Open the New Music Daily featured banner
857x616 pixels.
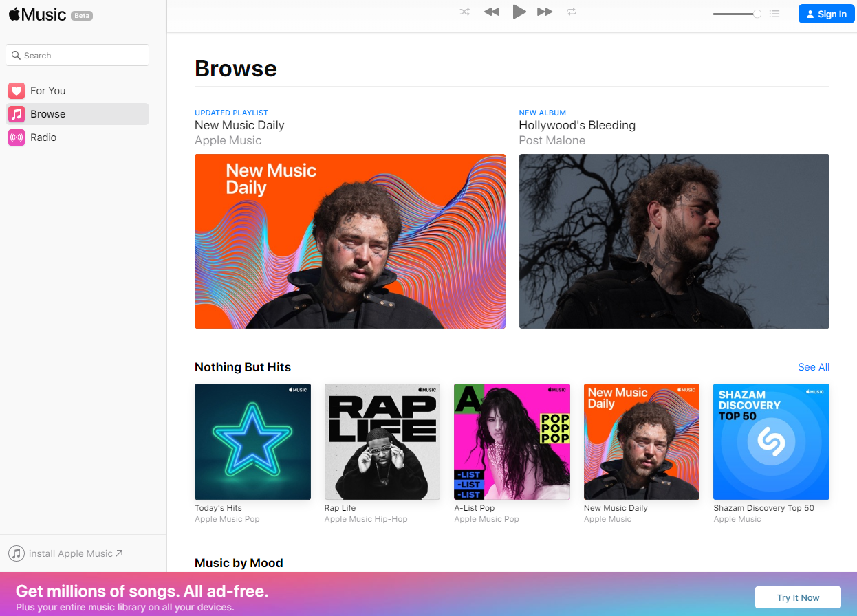pyautogui.click(x=350, y=241)
